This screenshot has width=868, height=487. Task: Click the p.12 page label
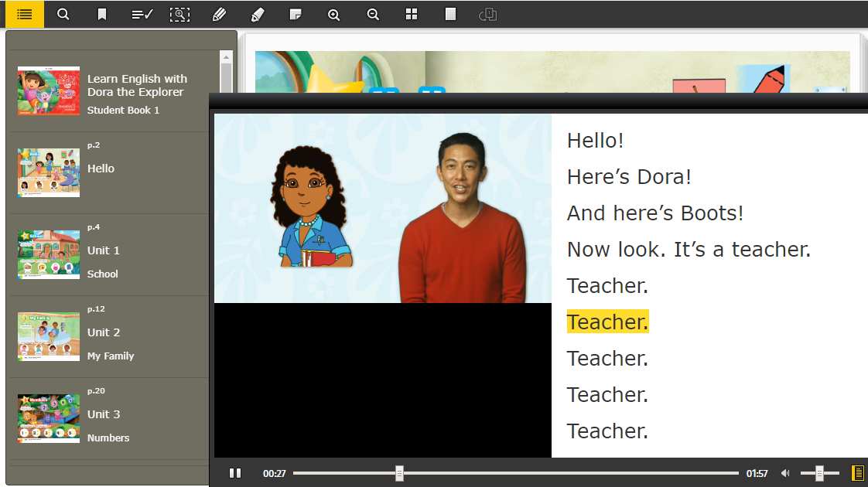[x=96, y=308]
